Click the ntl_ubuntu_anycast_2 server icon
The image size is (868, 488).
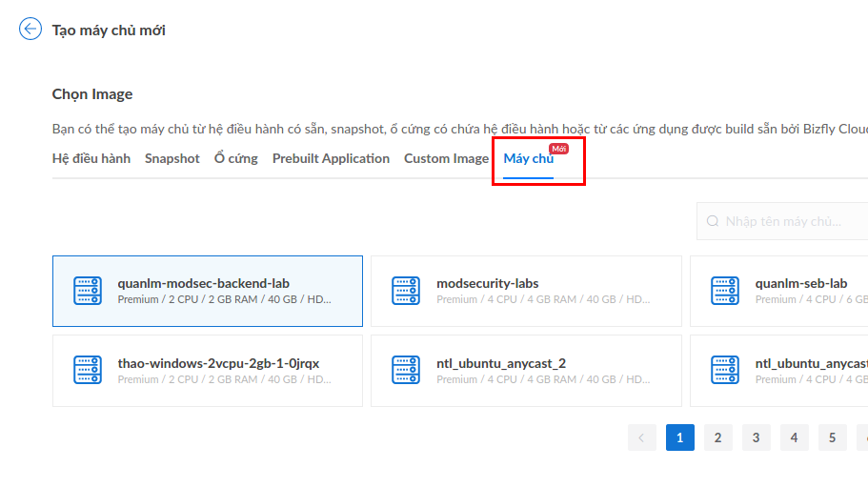pos(406,371)
